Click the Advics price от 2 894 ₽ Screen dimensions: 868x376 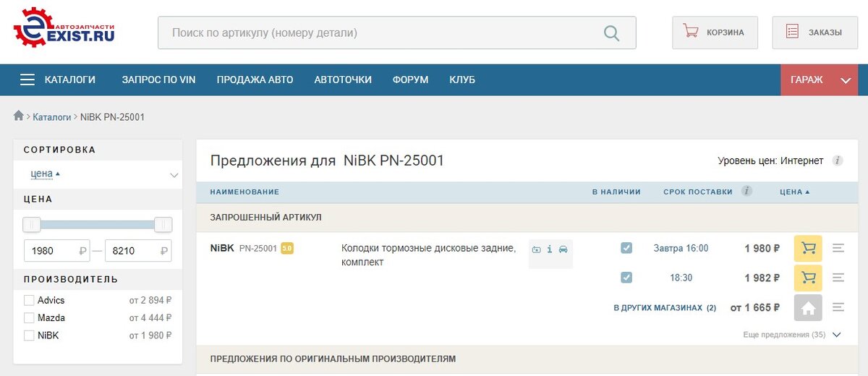click(150, 300)
